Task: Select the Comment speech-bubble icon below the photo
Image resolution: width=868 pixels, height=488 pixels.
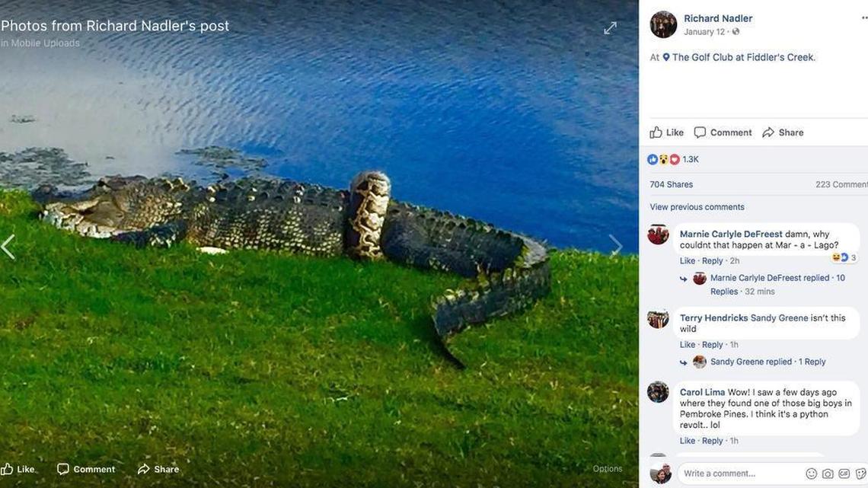Action: click(x=63, y=469)
